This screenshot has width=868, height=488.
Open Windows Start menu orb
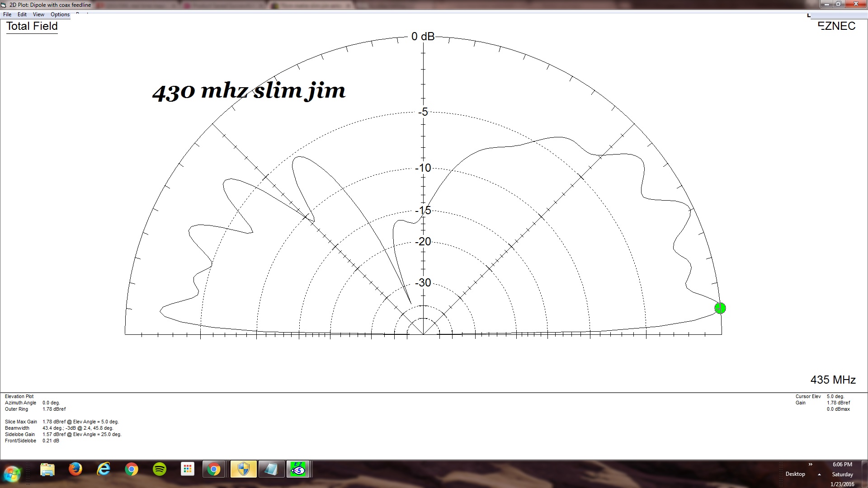point(12,474)
